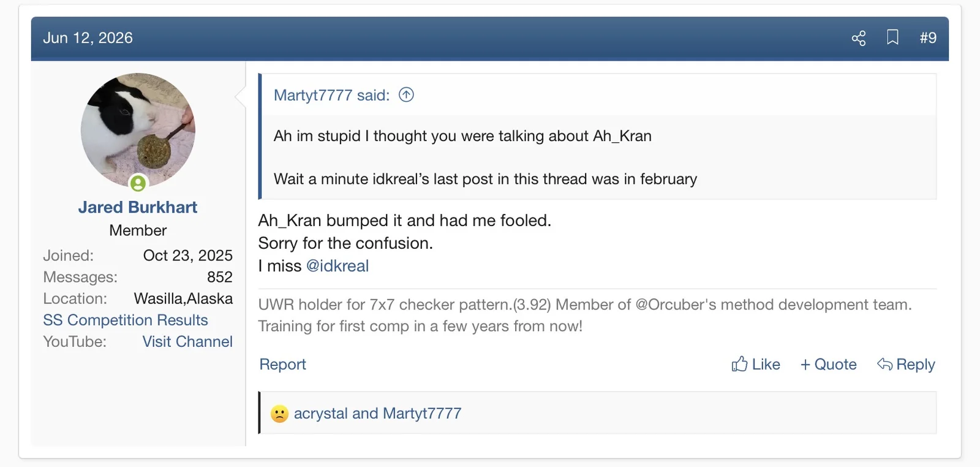Open the post number #9 permalink

928,38
